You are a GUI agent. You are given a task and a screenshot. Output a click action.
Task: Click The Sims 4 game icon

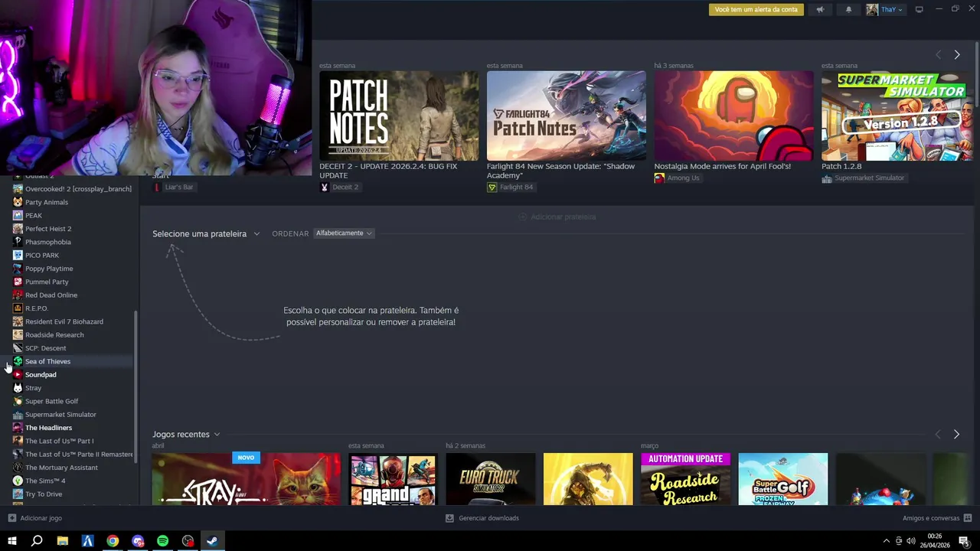tap(18, 481)
